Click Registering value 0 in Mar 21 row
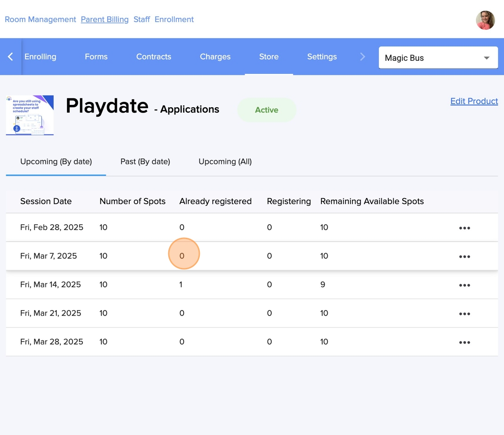 tap(270, 313)
